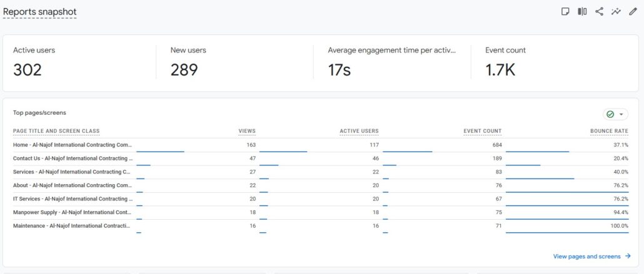Open the annotations sticky note icon
Image resolution: width=644 pixels, height=274 pixels.
[x=565, y=11]
